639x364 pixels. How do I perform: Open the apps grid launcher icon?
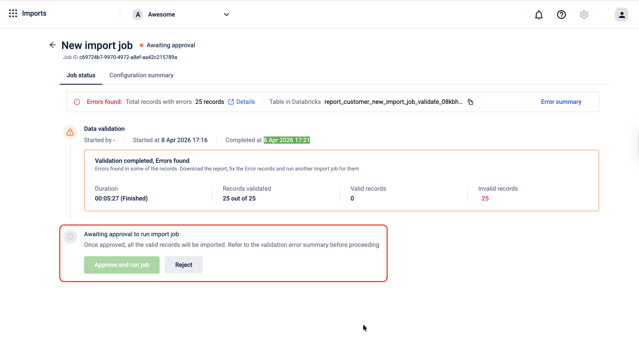[x=13, y=13]
